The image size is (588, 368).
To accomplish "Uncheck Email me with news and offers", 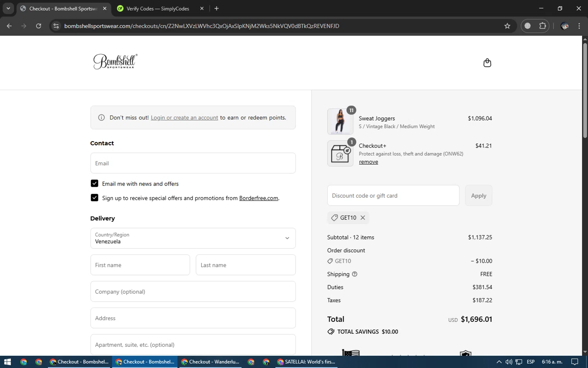I will coord(94,183).
